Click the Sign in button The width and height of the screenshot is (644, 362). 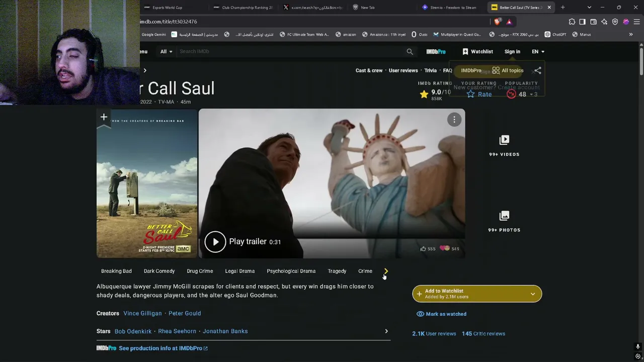click(512, 51)
